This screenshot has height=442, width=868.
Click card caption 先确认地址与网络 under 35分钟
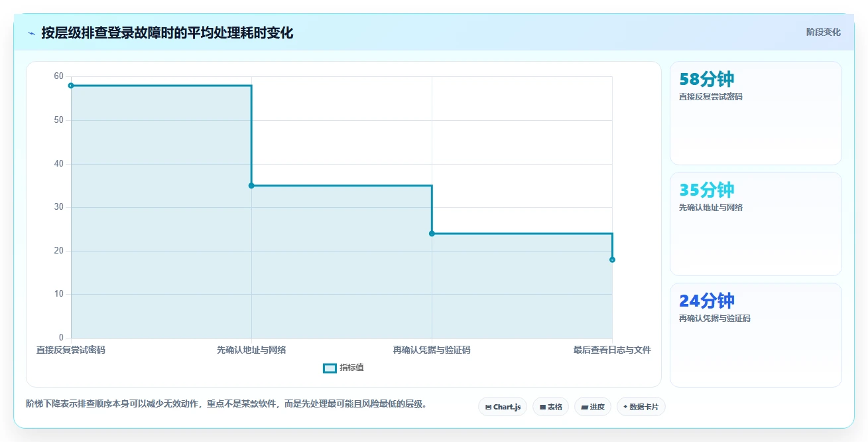point(711,208)
